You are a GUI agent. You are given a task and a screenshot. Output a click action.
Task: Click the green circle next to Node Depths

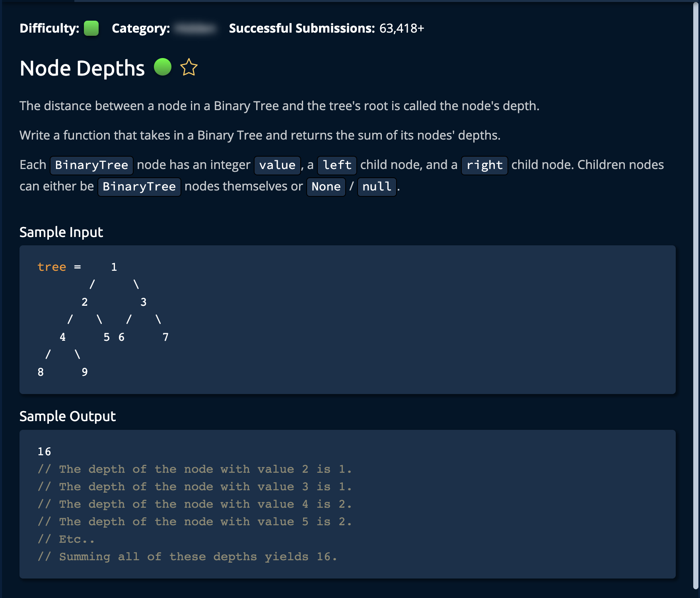pos(163,67)
